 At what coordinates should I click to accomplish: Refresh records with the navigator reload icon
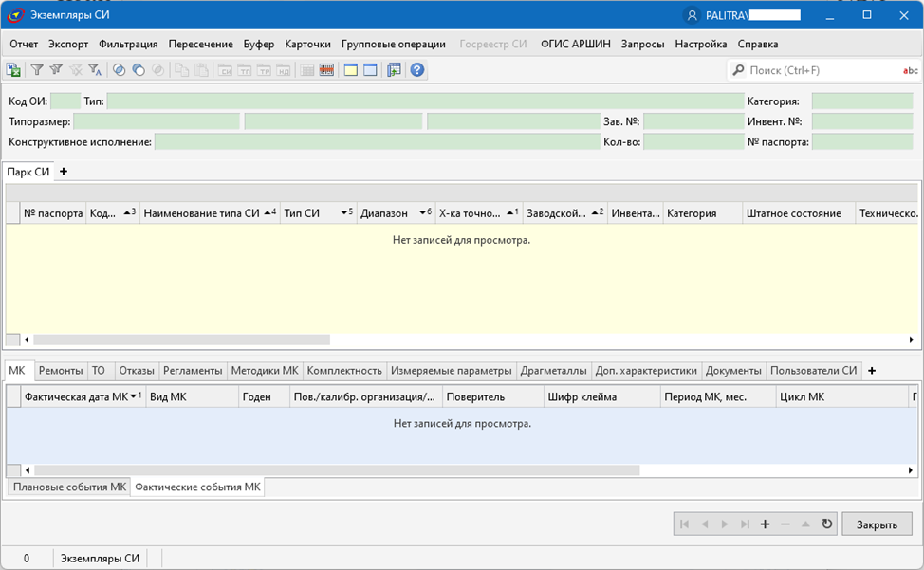coord(827,524)
